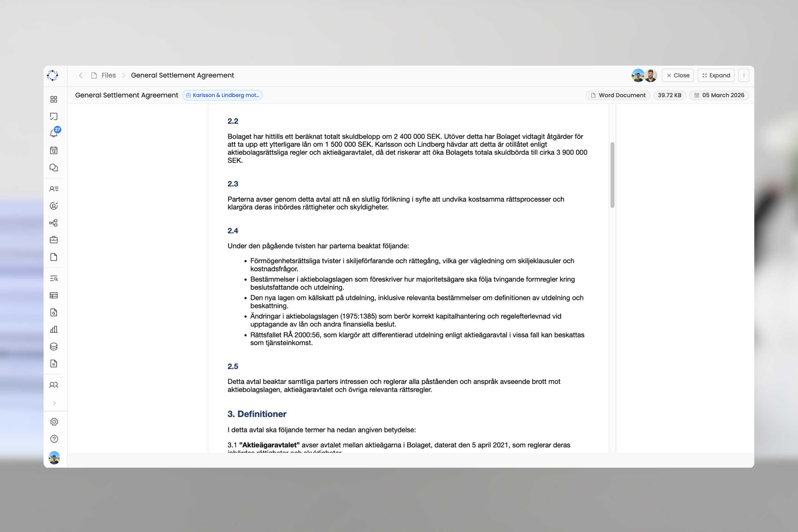The height and width of the screenshot is (532, 798).
Task: Open the table view icon in sidebar
Action: [x=54, y=295]
